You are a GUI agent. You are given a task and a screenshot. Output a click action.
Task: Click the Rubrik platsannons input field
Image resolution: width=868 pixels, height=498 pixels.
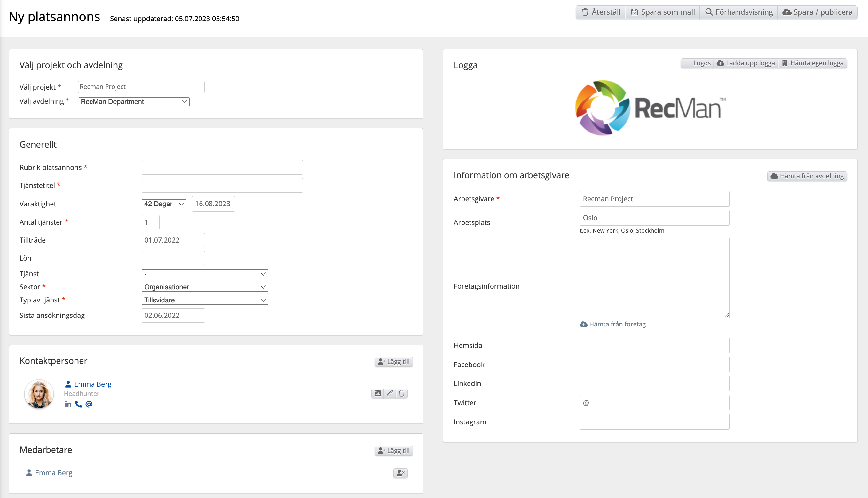point(222,167)
